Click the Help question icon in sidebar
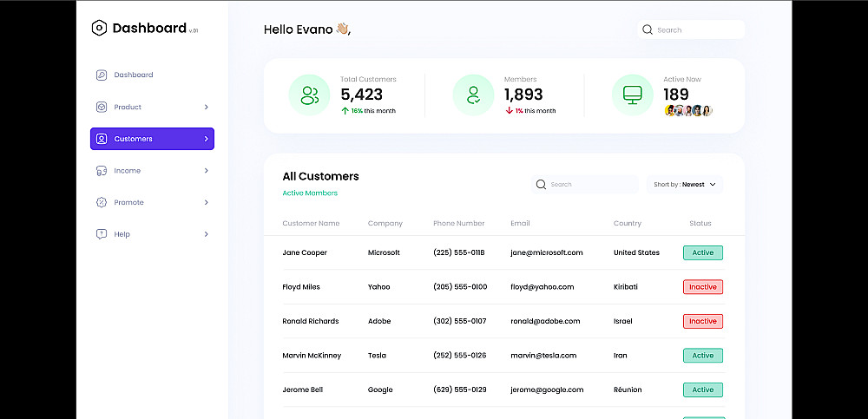 pos(102,234)
